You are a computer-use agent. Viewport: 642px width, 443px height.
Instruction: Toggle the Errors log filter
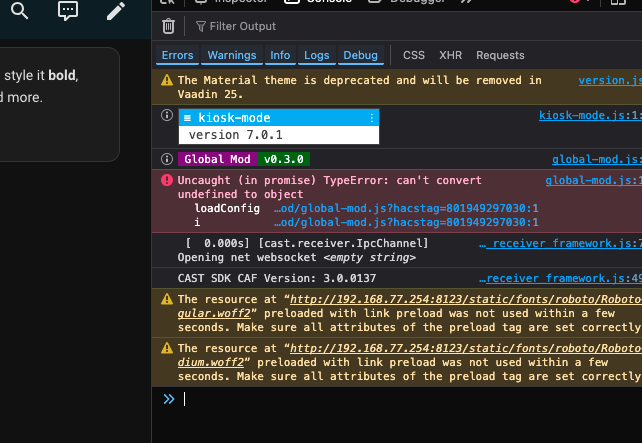point(178,55)
